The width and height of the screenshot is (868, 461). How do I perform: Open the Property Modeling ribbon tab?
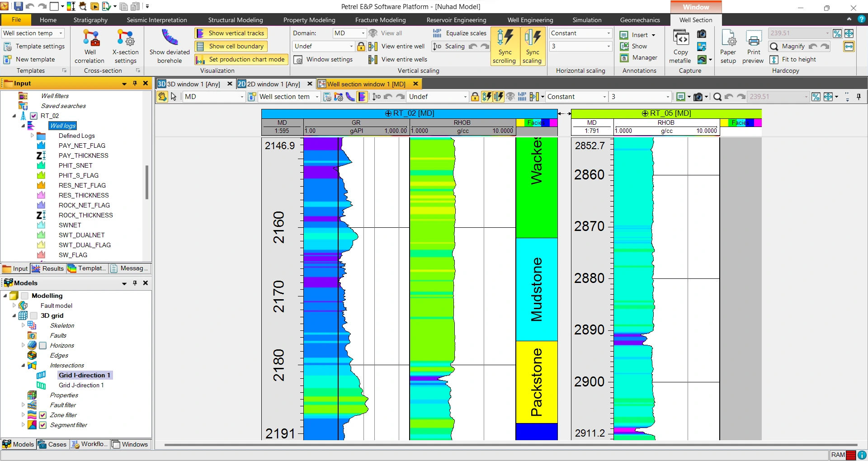(309, 20)
